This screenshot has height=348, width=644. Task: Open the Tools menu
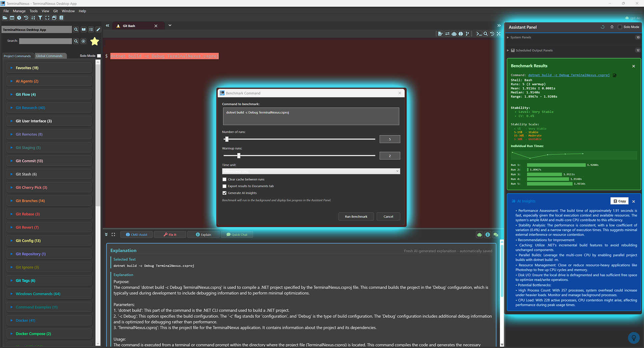coord(33,11)
